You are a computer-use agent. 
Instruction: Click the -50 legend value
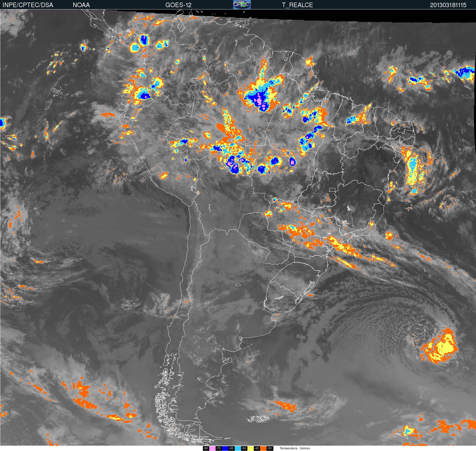pos(244,448)
